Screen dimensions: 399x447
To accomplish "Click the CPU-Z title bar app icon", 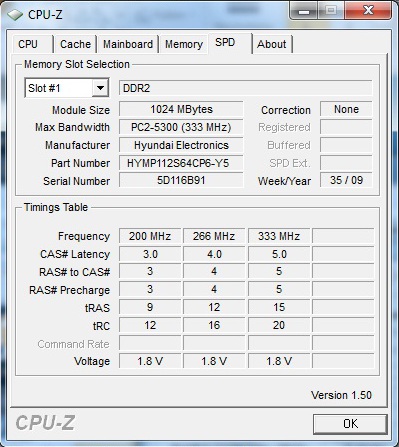I will click(15, 15).
